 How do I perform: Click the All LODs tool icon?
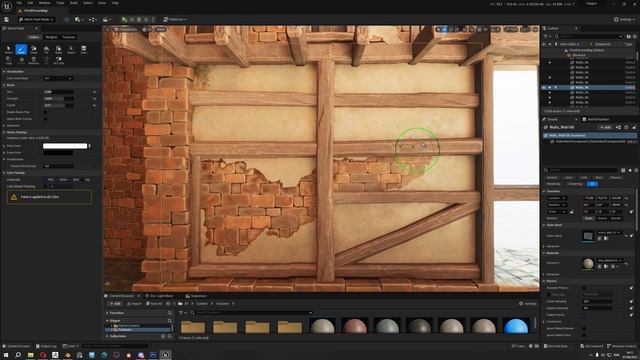point(59,60)
